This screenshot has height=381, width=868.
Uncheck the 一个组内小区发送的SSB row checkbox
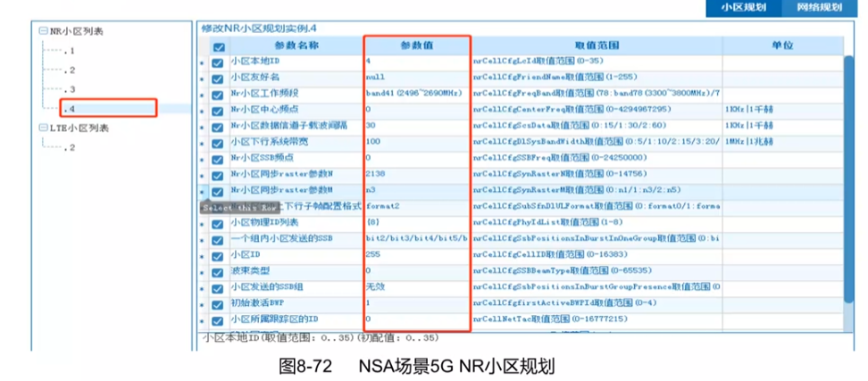[218, 241]
